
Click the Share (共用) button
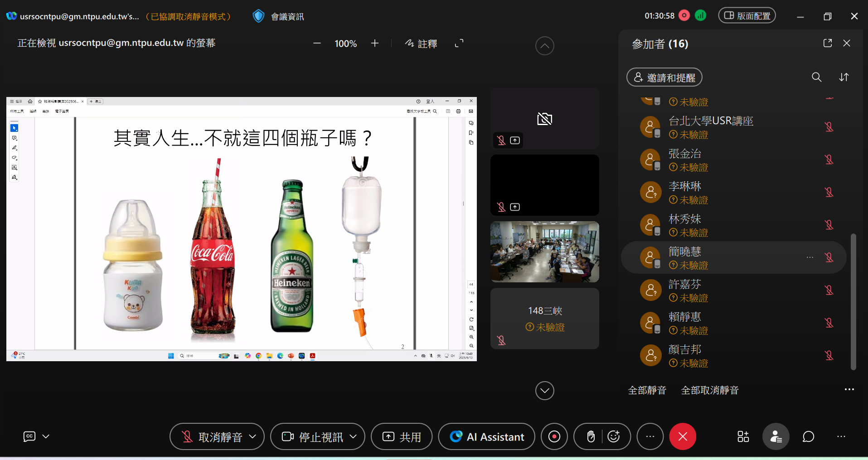click(x=402, y=437)
